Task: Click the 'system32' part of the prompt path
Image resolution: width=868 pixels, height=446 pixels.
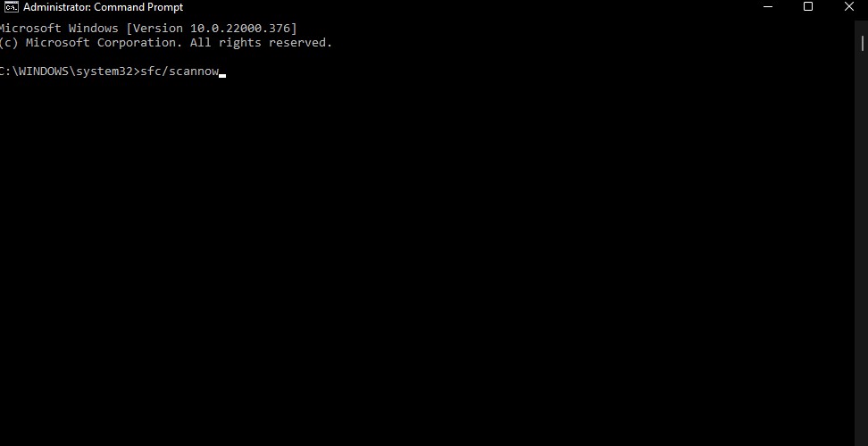Action: 104,72
